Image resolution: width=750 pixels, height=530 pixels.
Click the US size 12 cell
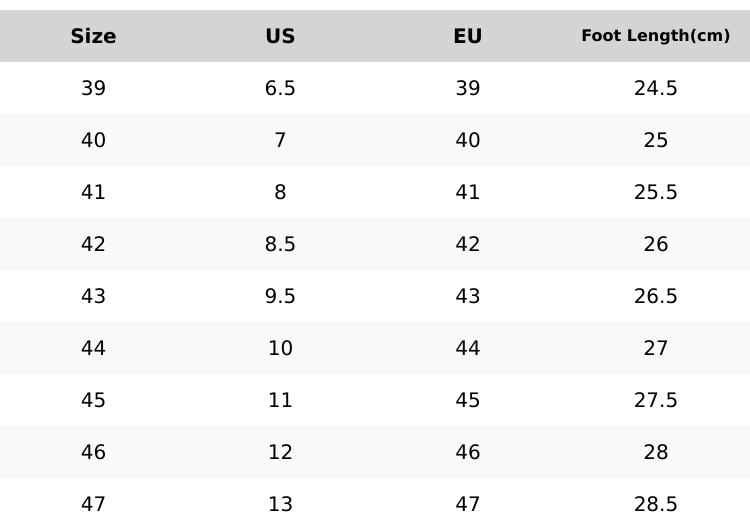pyautogui.click(x=280, y=452)
